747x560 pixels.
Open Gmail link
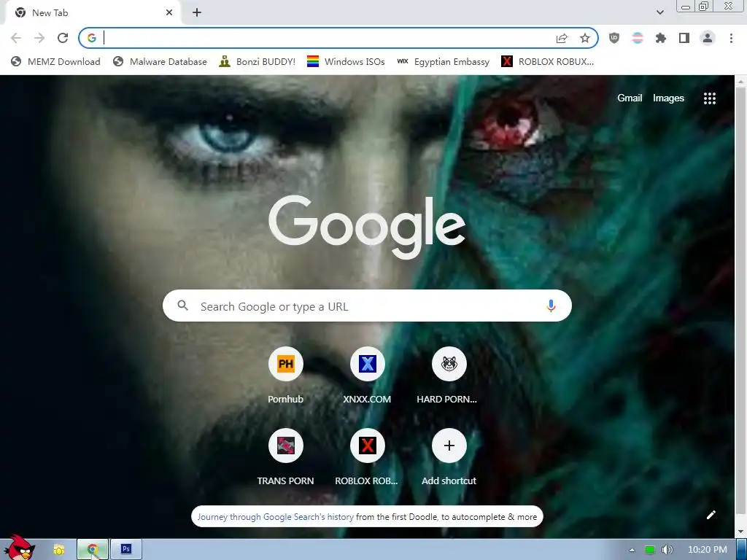630,98
